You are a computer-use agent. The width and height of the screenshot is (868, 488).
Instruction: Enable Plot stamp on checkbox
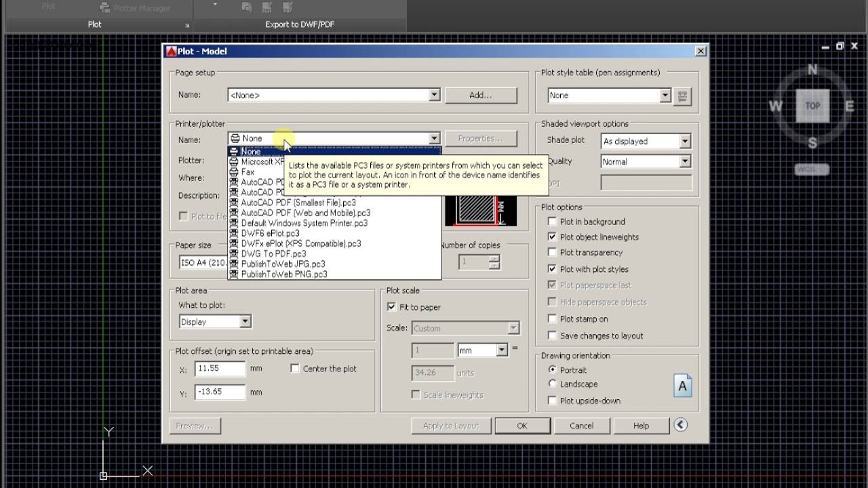coord(552,319)
